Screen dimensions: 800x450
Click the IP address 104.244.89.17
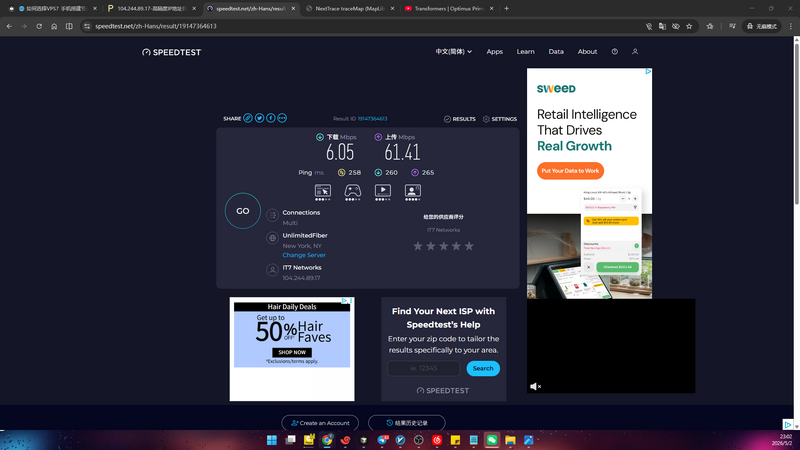coord(302,278)
